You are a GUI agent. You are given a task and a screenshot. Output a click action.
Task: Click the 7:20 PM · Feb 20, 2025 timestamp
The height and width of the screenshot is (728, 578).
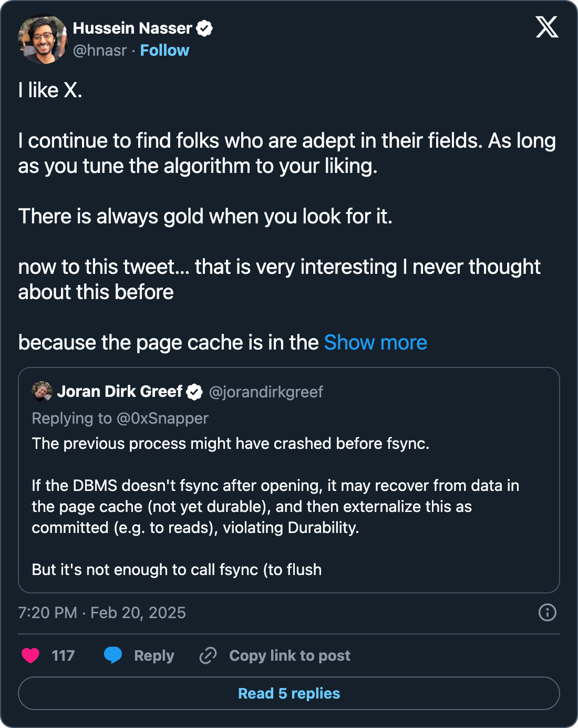tap(102, 613)
